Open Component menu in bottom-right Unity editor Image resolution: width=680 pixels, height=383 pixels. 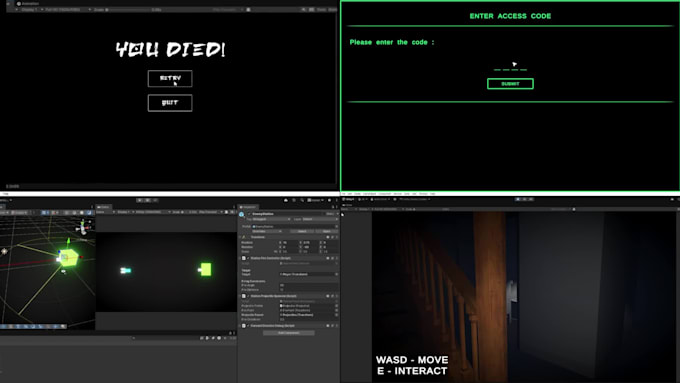click(x=385, y=194)
